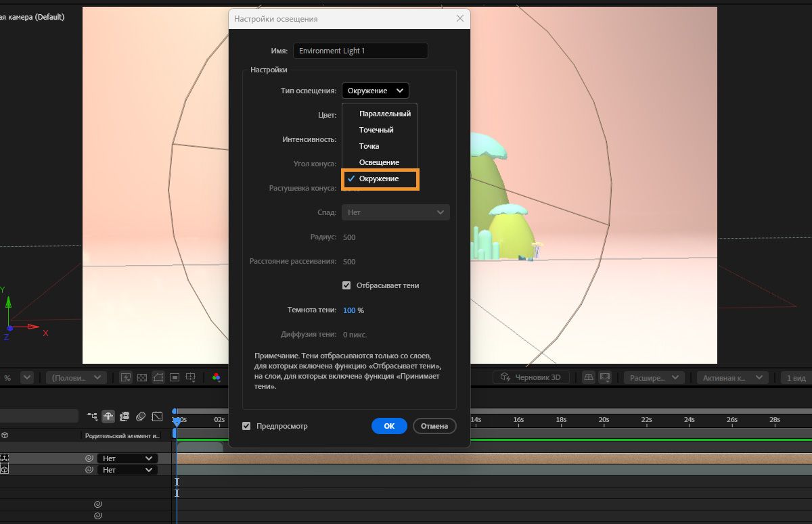This screenshot has width=812, height=524.
Task: Uncheck the 'Отбрасывает тени' checkbox
Action: coord(346,285)
